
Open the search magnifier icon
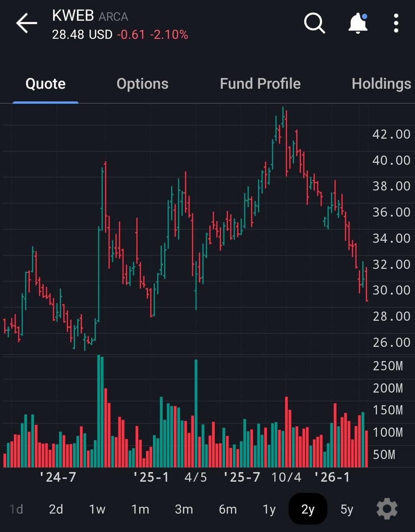point(314,23)
